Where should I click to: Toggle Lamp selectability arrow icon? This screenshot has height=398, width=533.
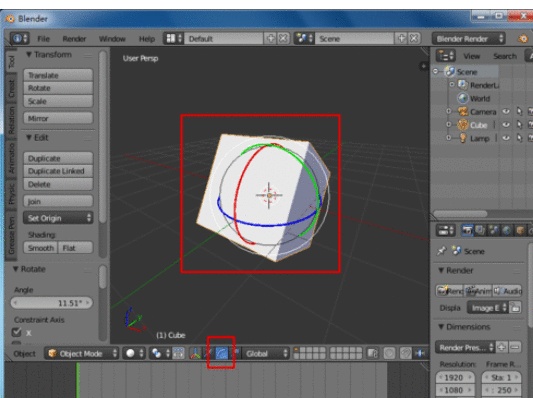[519, 138]
